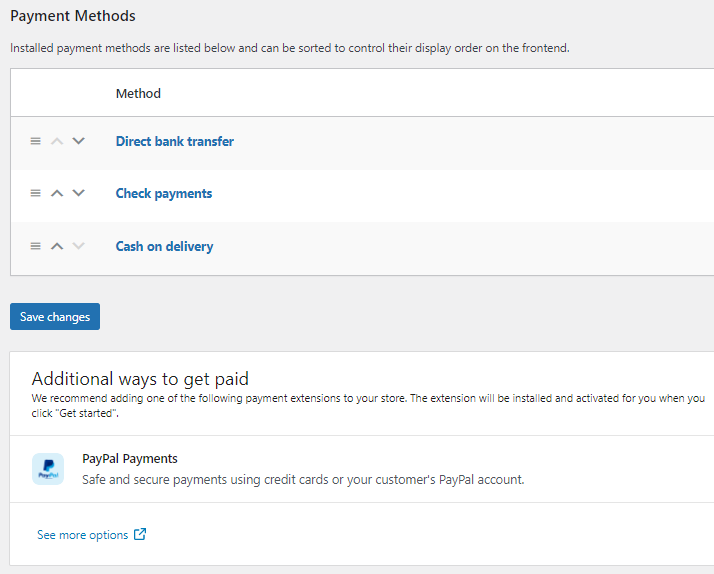714x574 pixels.
Task: Click the Additional ways to get paid heading
Action: [x=140, y=379]
